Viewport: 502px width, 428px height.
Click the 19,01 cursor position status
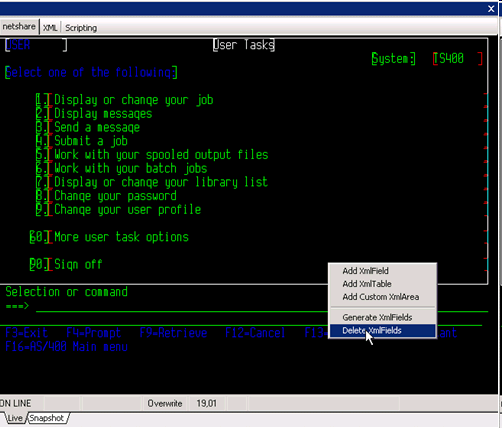pos(207,403)
